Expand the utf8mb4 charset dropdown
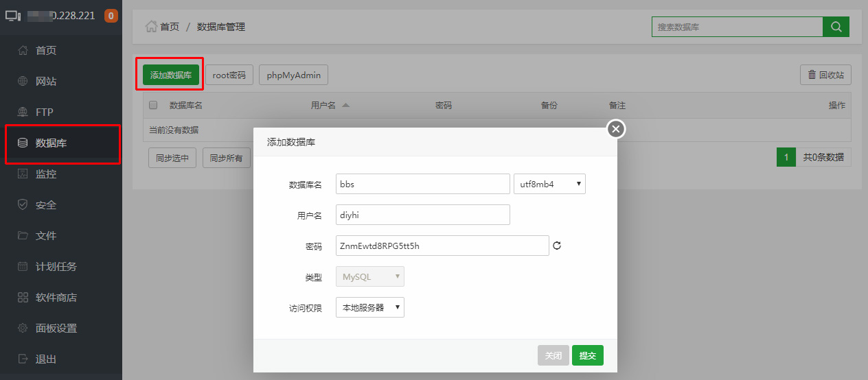868x380 pixels. point(549,184)
